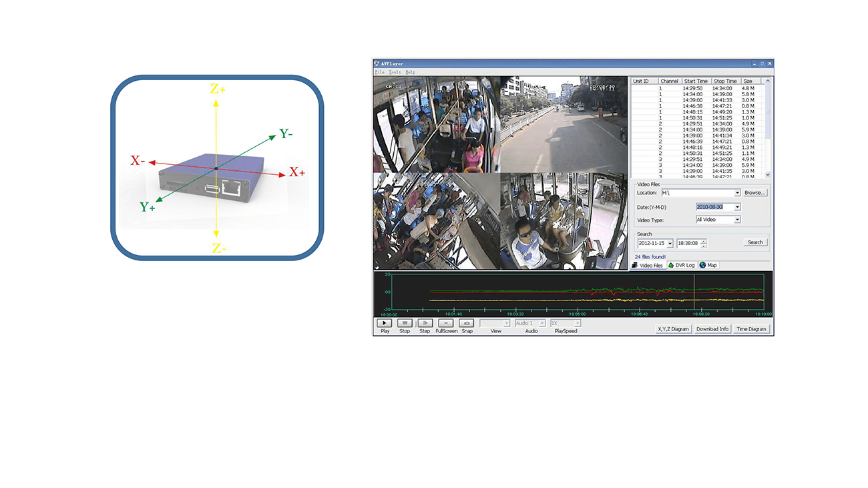
Task: Click the Step frame icon
Action: coord(425,323)
